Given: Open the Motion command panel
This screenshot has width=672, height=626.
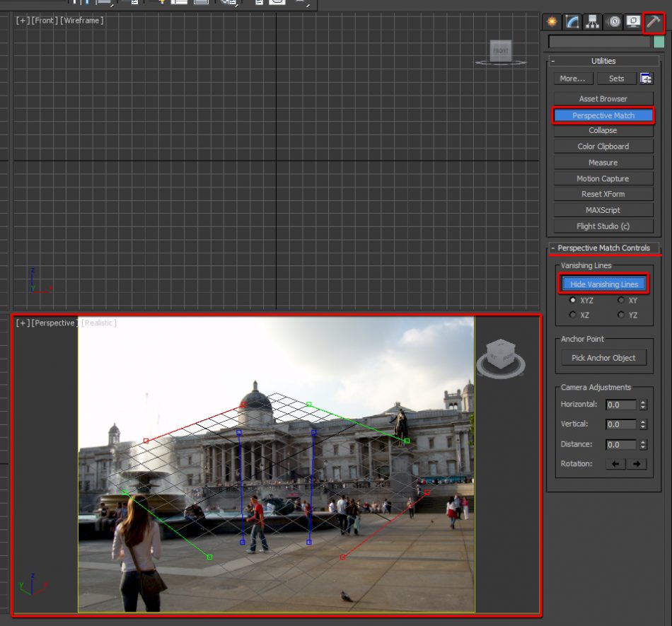Looking at the screenshot, I should click(613, 21).
